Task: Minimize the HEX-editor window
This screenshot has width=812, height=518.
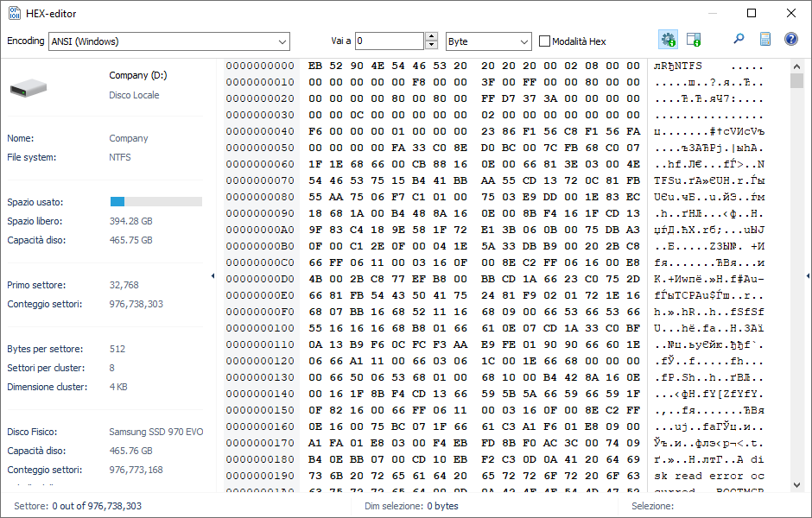Action: point(712,14)
